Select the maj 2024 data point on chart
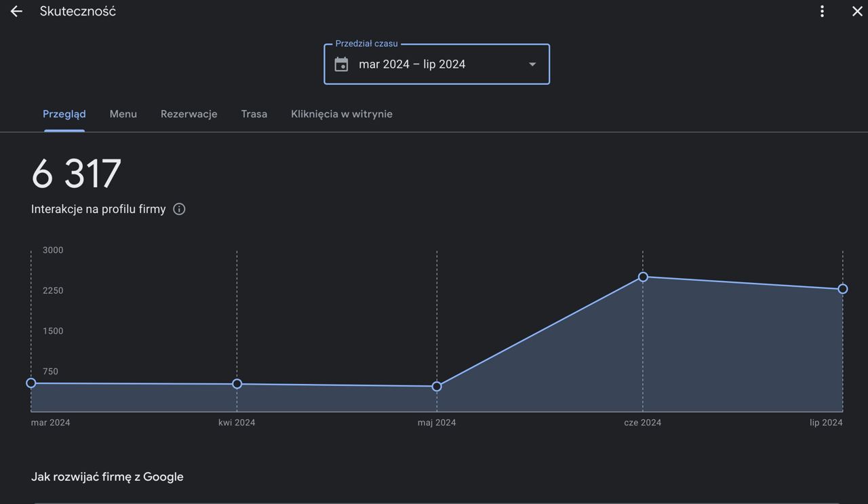Image resolution: width=868 pixels, height=504 pixels. pos(437,387)
